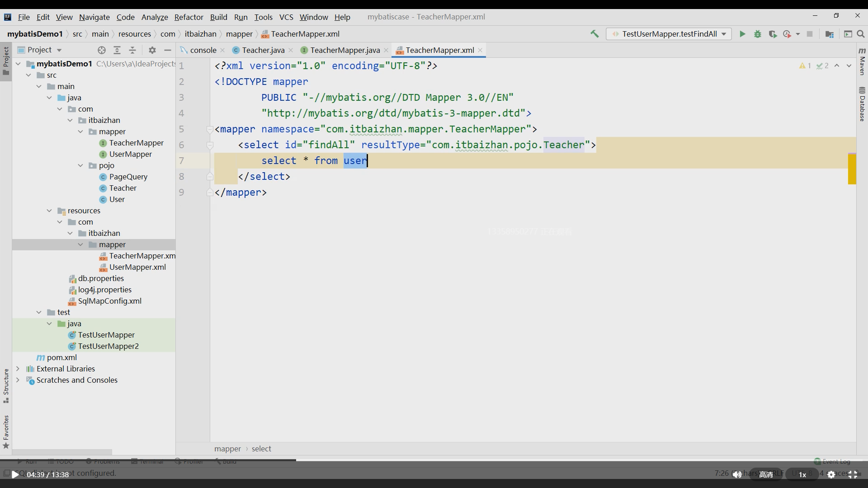Click the yellow warning stripe marker
The width and height of the screenshot is (868, 488).
[x=852, y=169]
